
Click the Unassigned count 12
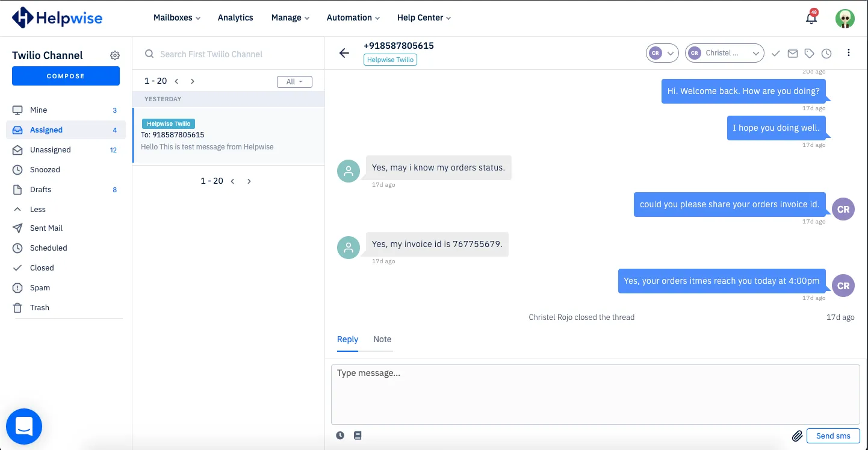click(x=114, y=150)
